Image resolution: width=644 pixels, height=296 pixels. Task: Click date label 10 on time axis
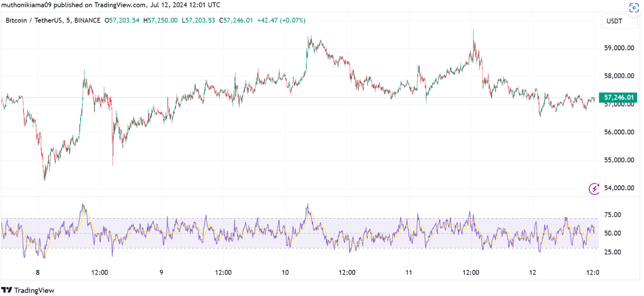[285, 272]
